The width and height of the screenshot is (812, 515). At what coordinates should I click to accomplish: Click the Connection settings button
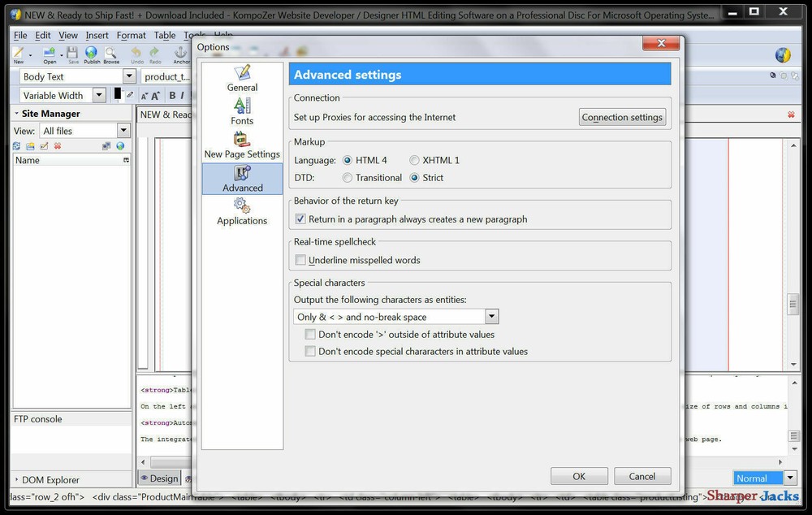click(622, 116)
